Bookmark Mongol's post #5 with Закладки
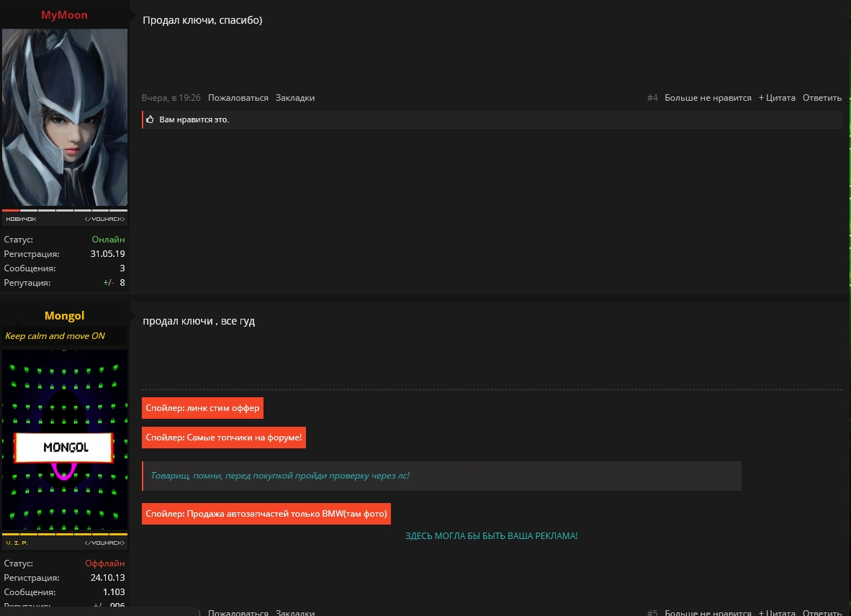Screen dimensions: 851x616 pos(294,612)
